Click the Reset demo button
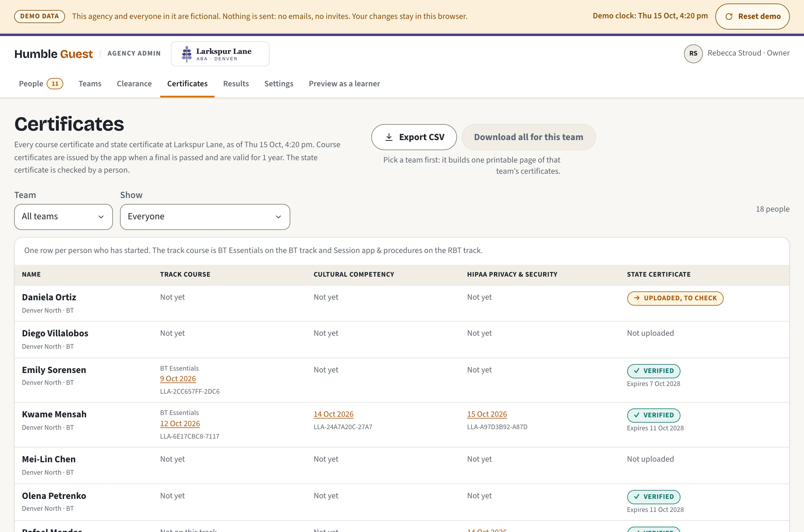 752,16
